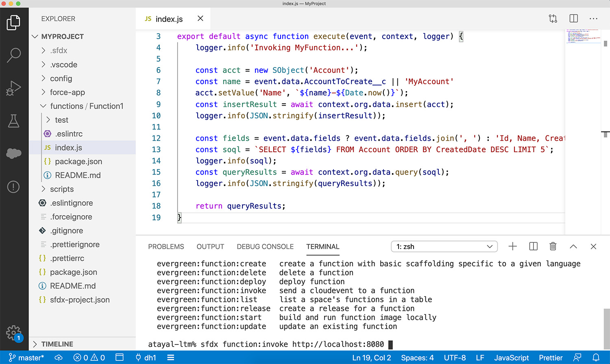Change language mode via JavaScript button
The width and height of the screenshot is (610, 364).
click(x=511, y=357)
